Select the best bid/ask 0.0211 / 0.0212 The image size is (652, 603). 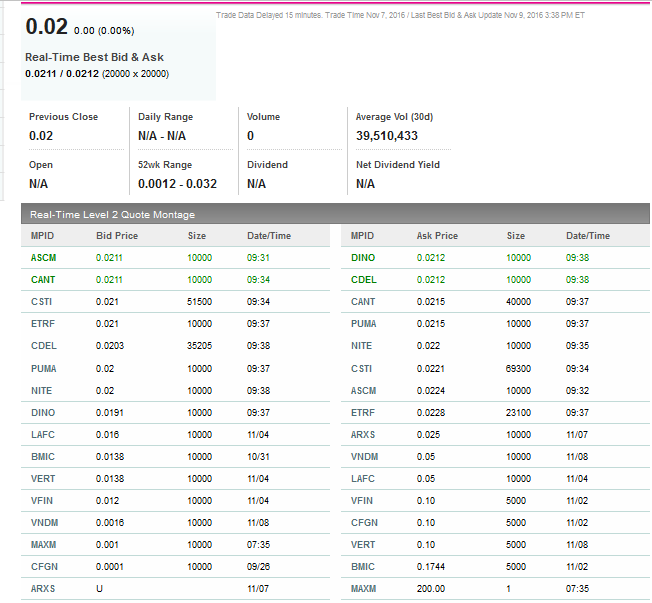(x=62, y=74)
